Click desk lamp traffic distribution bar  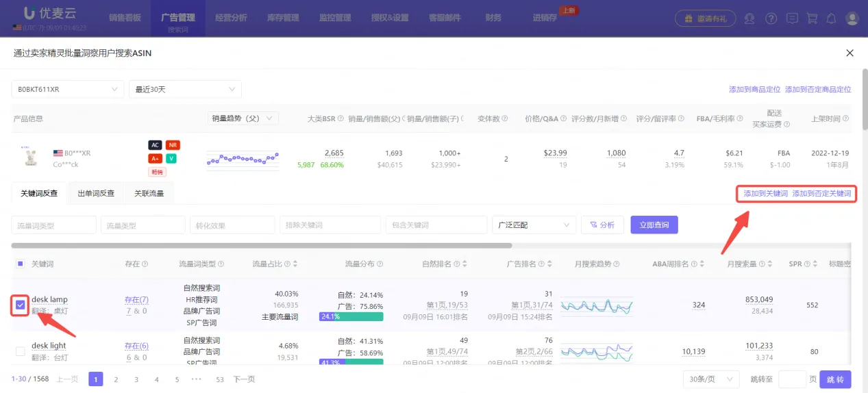(x=351, y=317)
